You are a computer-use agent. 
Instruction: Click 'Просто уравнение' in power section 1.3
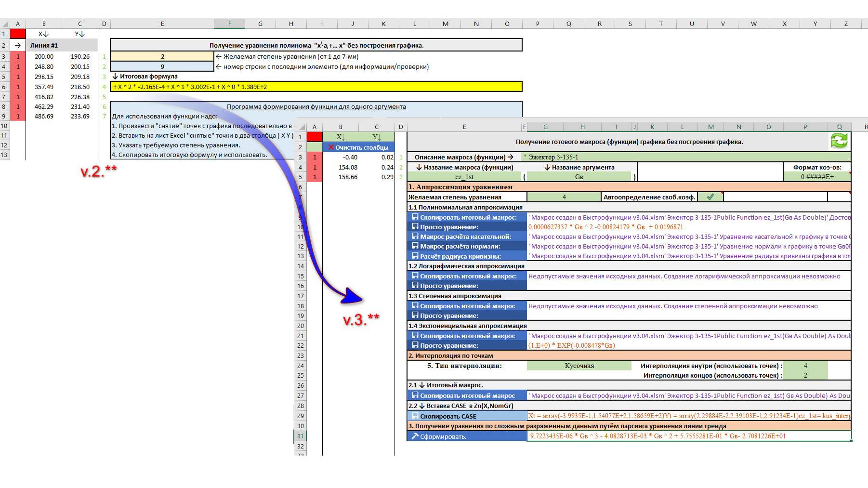coord(467,316)
